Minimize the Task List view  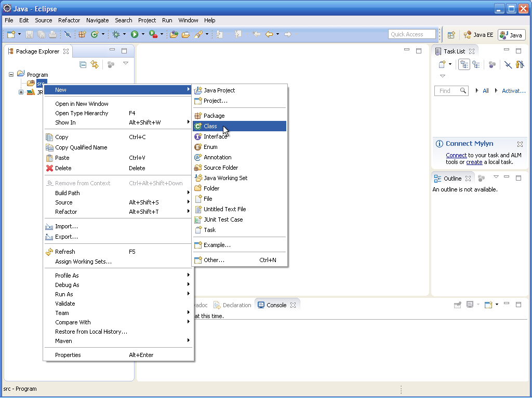[507, 50]
